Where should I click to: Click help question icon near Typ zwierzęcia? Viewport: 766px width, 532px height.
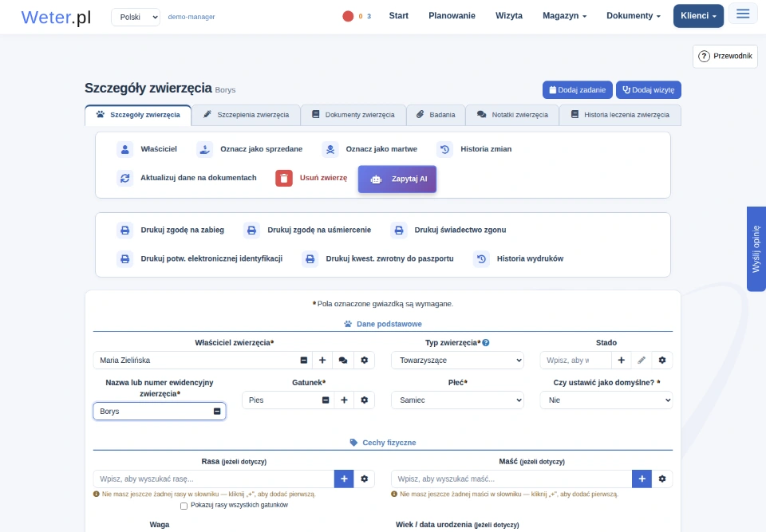coord(486,343)
